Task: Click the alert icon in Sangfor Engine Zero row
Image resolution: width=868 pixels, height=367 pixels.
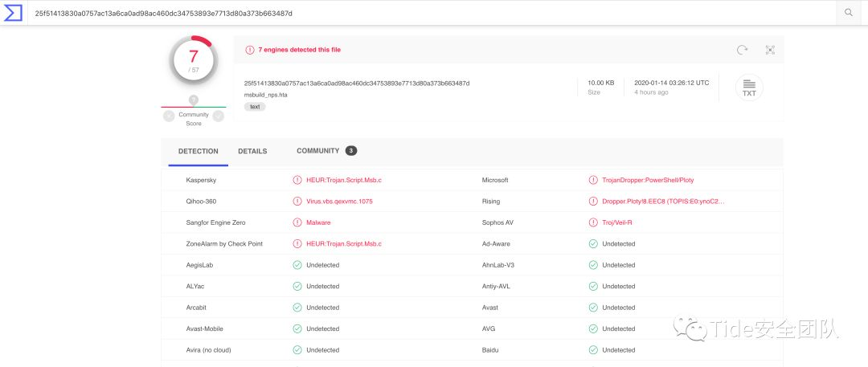Action: point(297,222)
